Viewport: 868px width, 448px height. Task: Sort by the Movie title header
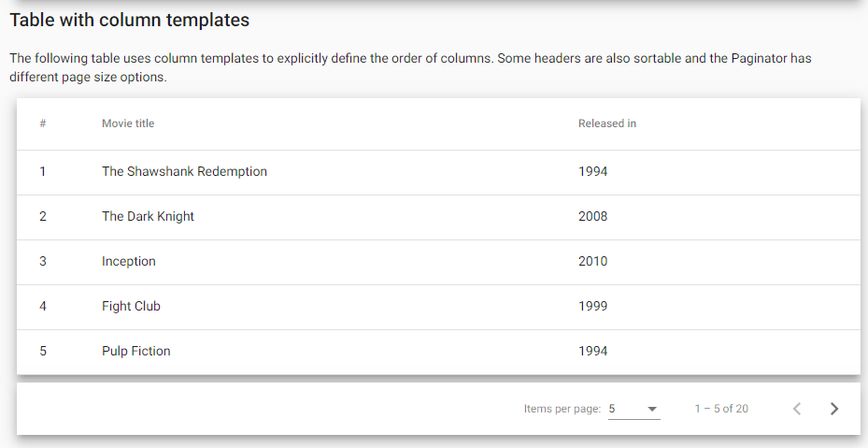[128, 123]
